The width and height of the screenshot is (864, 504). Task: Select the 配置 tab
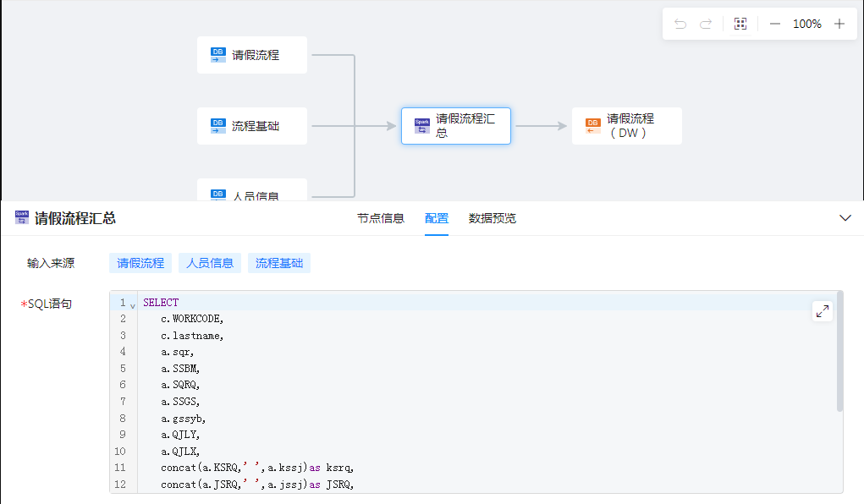tap(437, 218)
